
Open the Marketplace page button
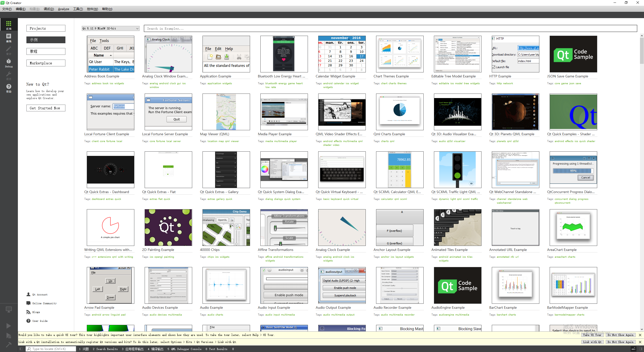pos(46,63)
